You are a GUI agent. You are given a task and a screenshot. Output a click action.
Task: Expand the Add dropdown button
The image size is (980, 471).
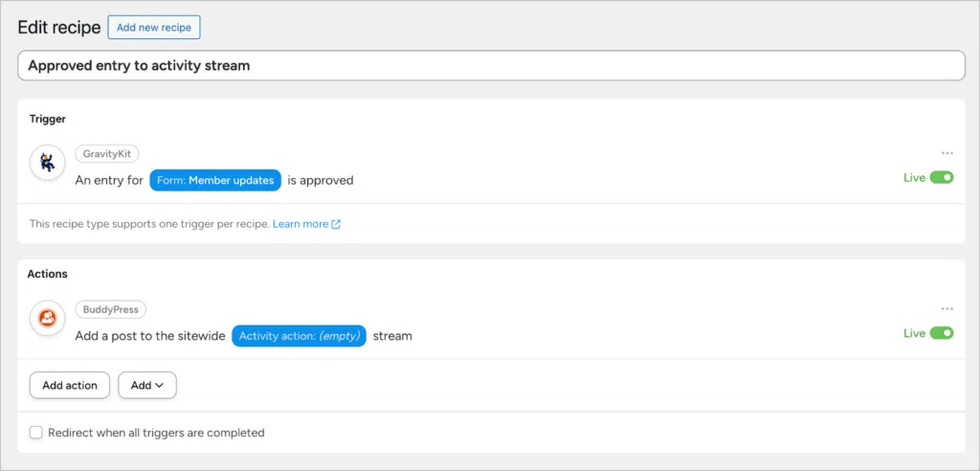click(147, 385)
